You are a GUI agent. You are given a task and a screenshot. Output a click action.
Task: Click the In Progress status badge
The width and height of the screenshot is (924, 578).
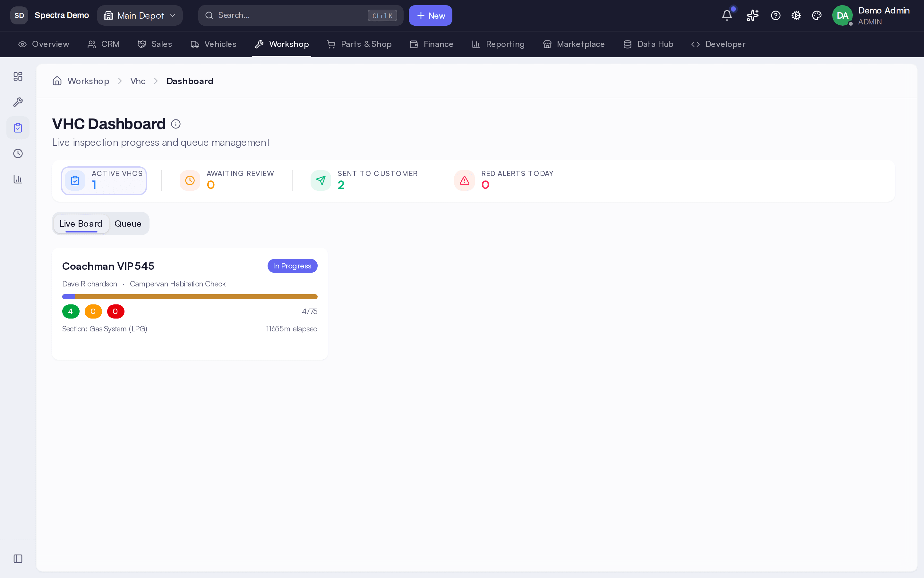coord(293,266)
